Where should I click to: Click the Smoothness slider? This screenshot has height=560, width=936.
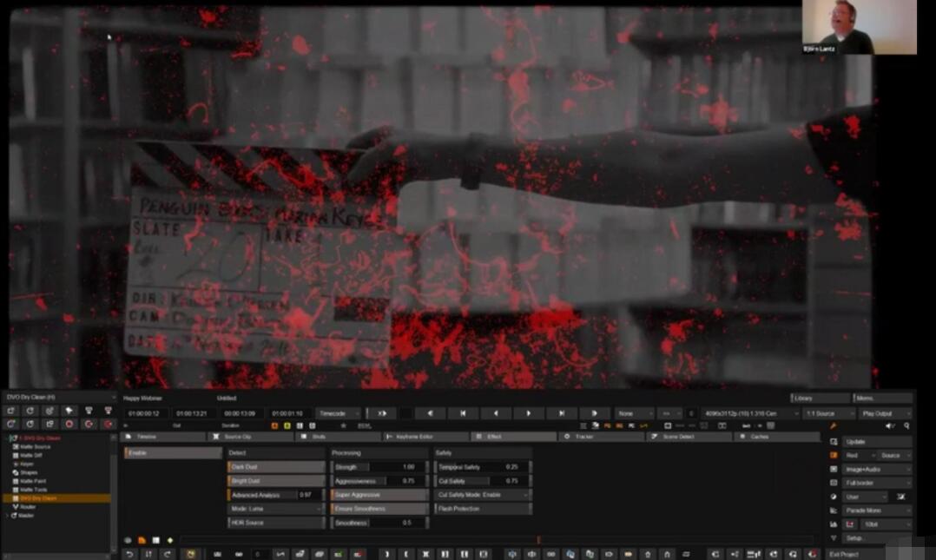tap(379, 523)
